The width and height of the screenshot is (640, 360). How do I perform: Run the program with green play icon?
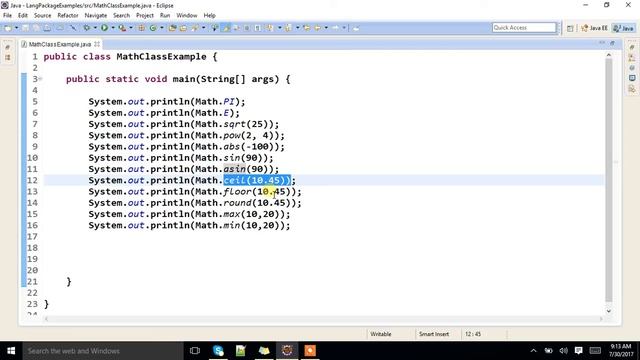click(104, 28)
